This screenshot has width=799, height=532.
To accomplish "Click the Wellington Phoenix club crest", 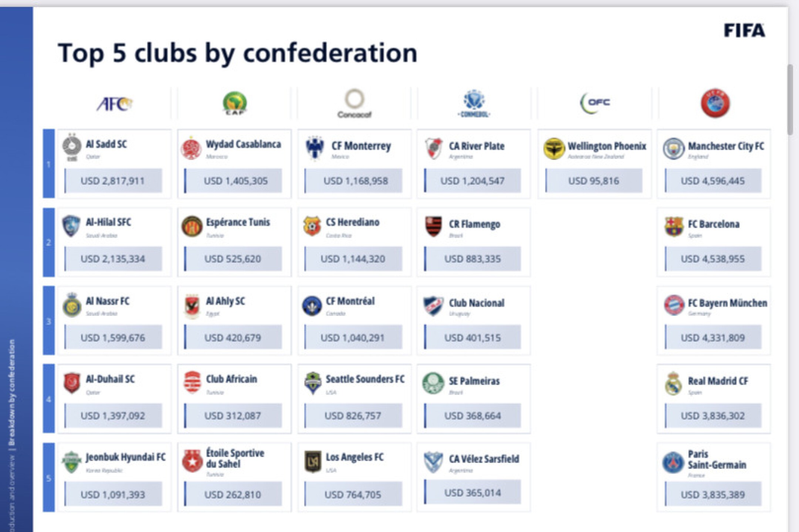I will tap(554, 149).
